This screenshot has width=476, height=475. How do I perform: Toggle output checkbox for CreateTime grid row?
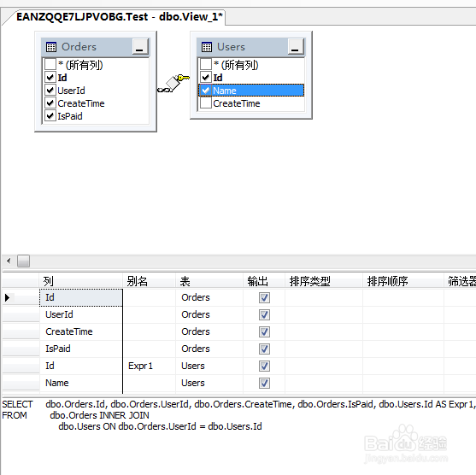[264, 331]
